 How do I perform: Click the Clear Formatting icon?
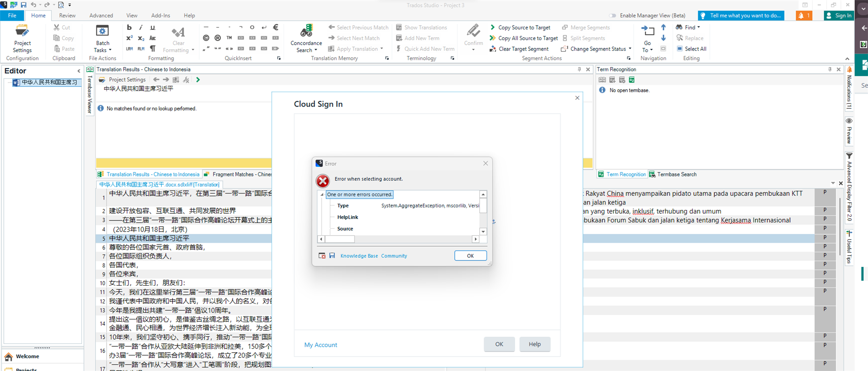pos(178,33)
